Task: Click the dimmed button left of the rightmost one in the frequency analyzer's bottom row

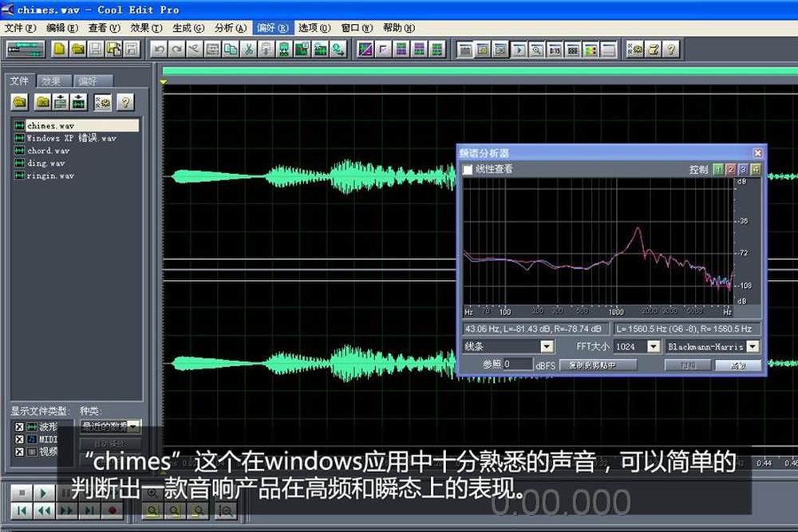Action: [688, 365]
